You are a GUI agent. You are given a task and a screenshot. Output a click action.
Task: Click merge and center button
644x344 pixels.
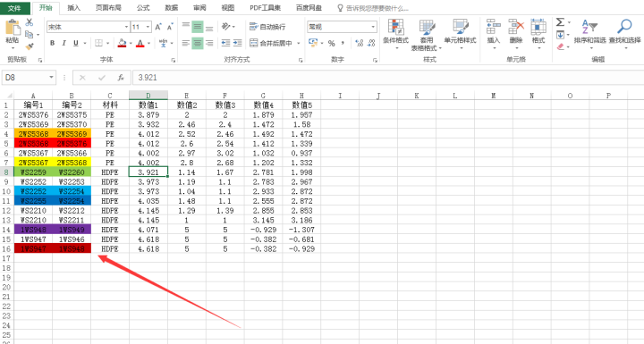tap(271, 43)
